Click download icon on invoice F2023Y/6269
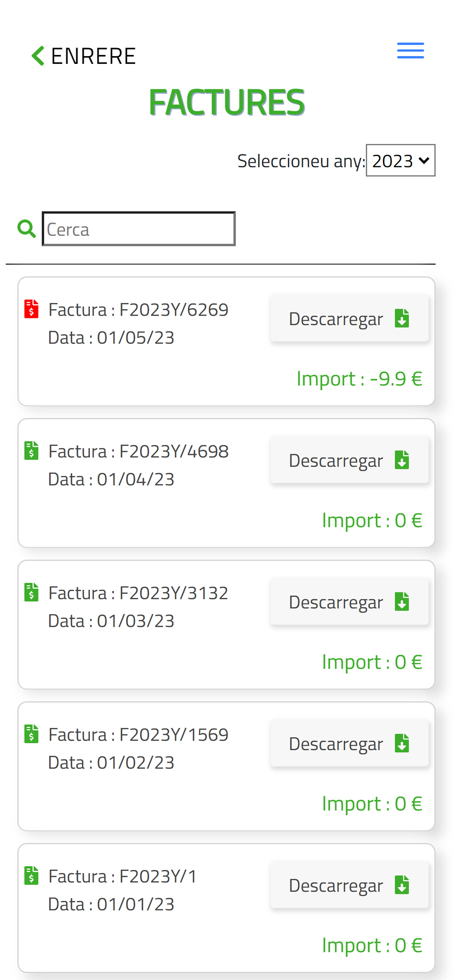Screen dimensions: 453x980 [x=402, y=318]
